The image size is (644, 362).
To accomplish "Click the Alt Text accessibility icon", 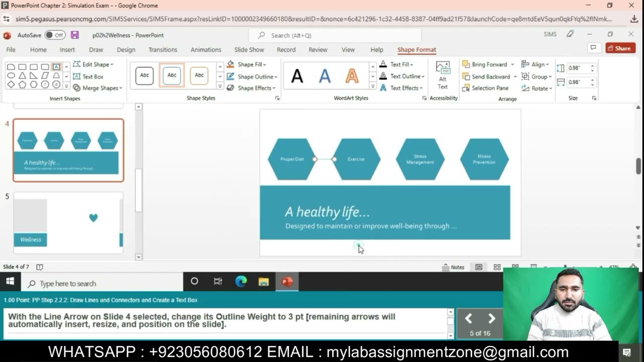I will pos(443,75).
